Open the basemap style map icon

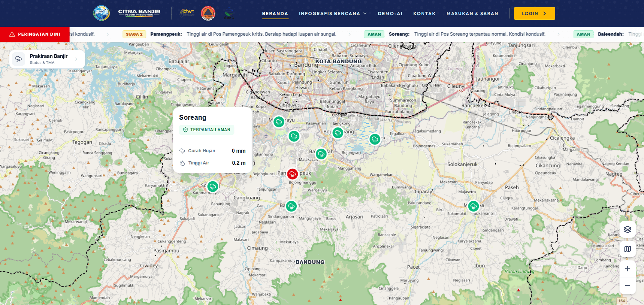(x=628, y=249)
